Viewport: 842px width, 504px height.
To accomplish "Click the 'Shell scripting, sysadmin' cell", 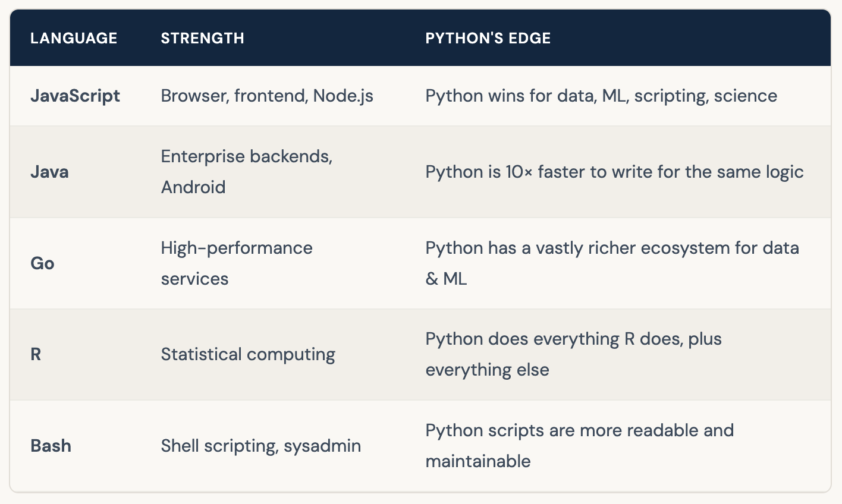I will (260, 446).
